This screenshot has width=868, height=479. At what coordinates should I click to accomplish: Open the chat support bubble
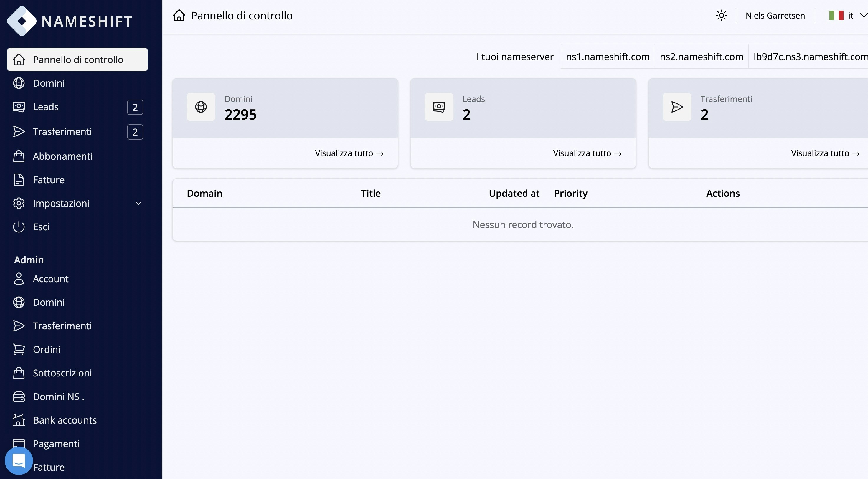tap(19, 460)
